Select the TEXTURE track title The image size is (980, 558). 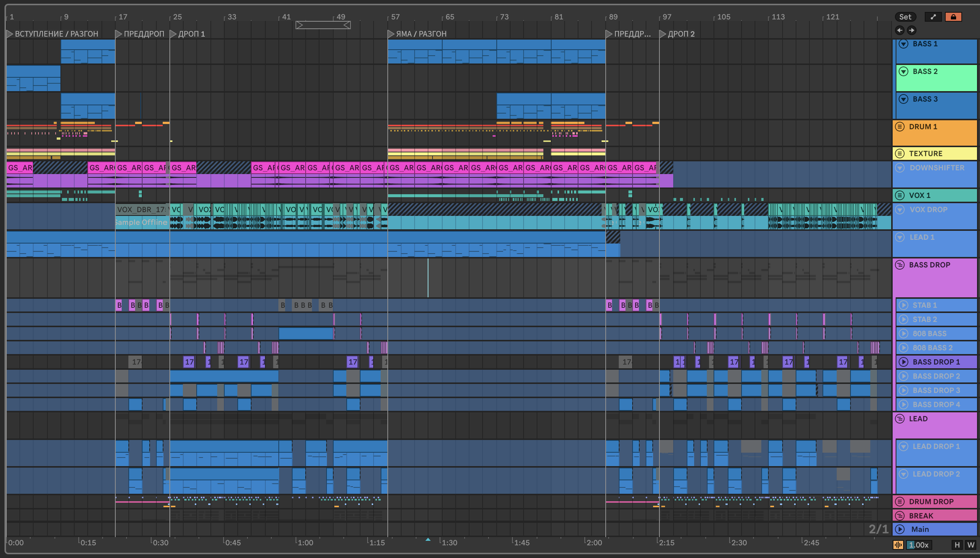coord(926,153)
